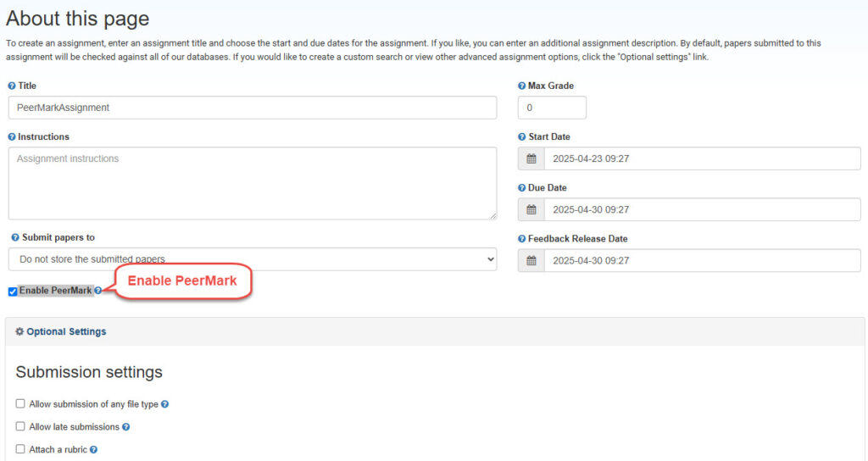Click the Submit papers to label text

58,237
